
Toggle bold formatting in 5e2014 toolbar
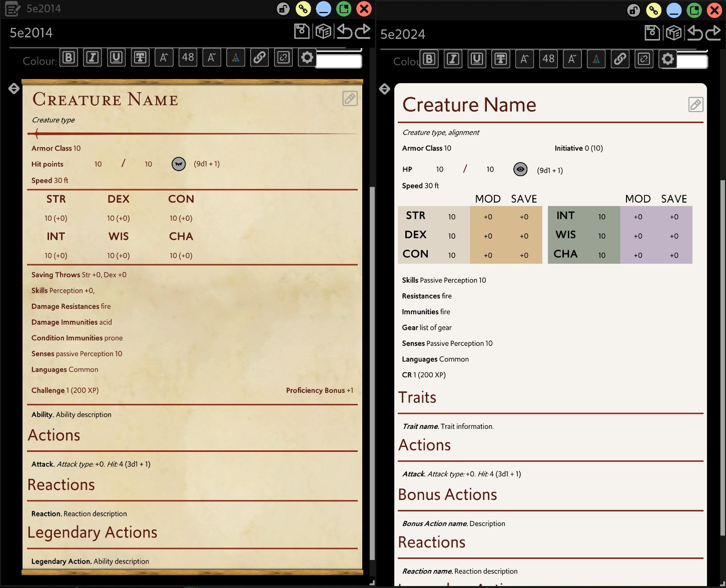(69, 58)
